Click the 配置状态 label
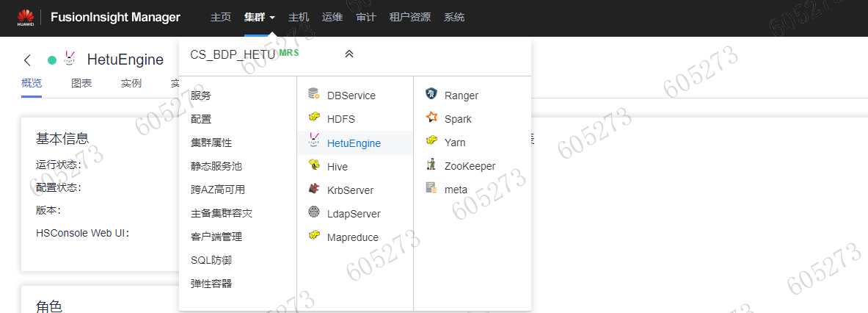This screenshot has height=313, width=868. pos(59,188)
